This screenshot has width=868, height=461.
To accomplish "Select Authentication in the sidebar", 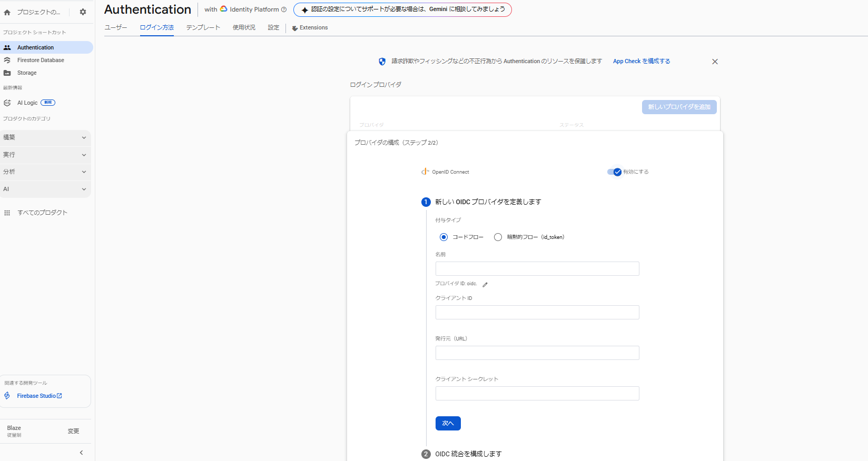I will pyautogui.click(x=46, y=47).
